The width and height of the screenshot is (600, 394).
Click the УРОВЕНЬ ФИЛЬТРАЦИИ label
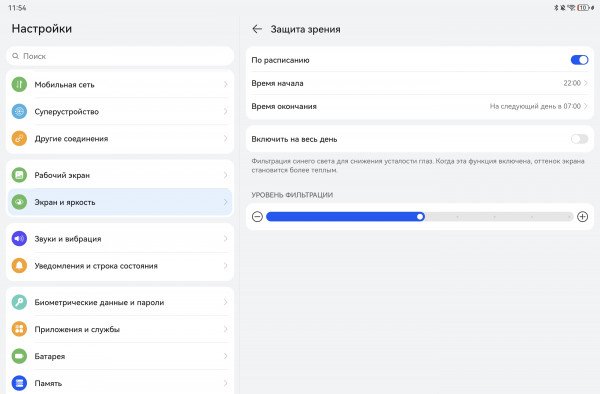292,195
